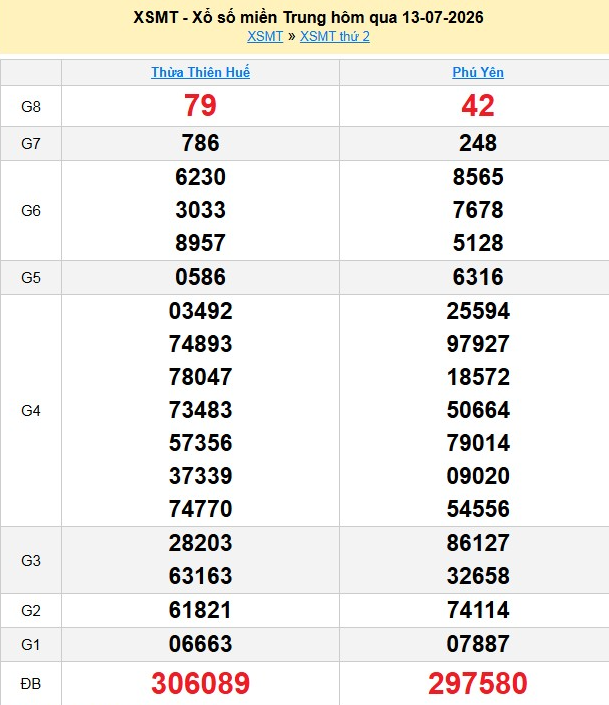Select G6 number 7678
609x705 pixels.
pyautogui.click(x=478, y=210)
